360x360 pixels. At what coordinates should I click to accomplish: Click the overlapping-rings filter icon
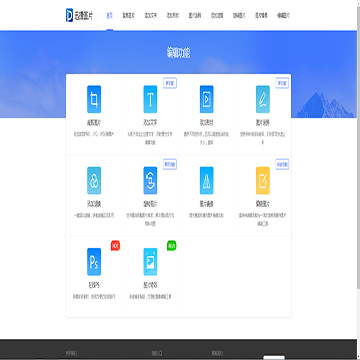[x=94, y=180]
